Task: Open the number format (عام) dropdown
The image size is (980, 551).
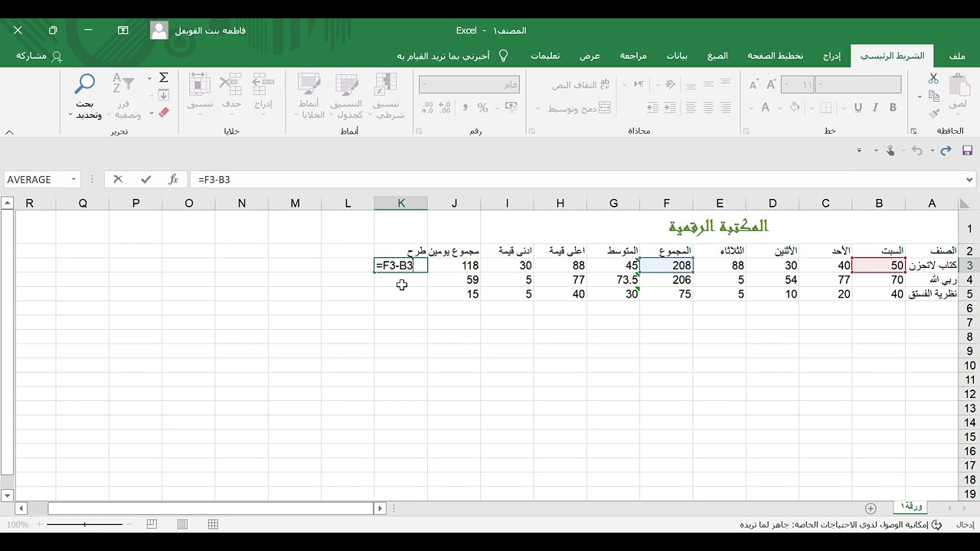Action: coord(426,85)
